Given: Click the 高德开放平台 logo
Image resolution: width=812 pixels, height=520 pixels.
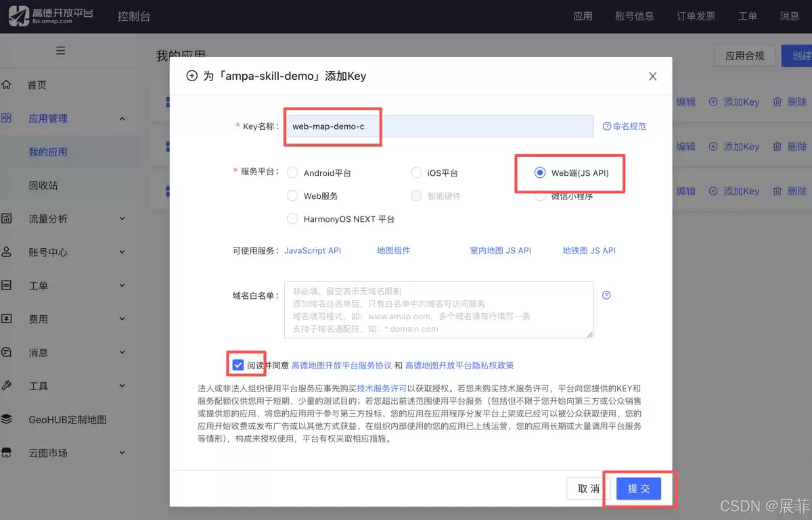Looking at the screenshot, I should pyautogui.click(x=50, y=16).
